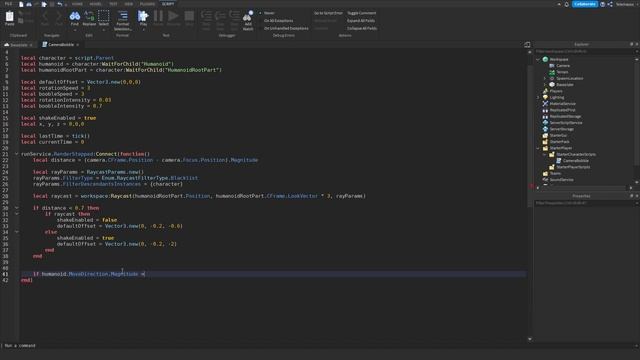640x360 pixels.
Task: Expand the SpawnLocation node
Action: pos(544,78)
